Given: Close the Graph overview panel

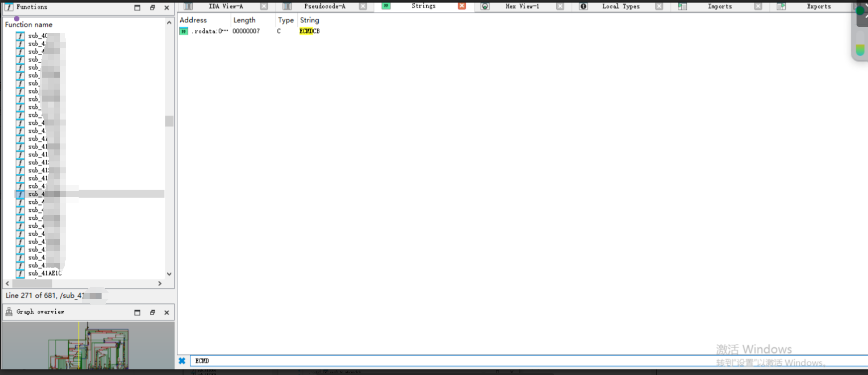Looking at the screenshot, I should pos(167,312).
